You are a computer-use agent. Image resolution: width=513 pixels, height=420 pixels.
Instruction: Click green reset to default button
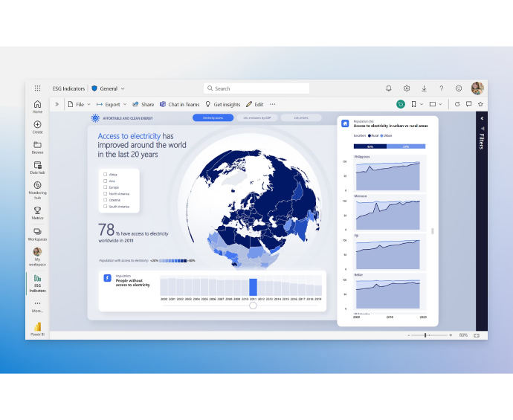(x=401, y=104)
